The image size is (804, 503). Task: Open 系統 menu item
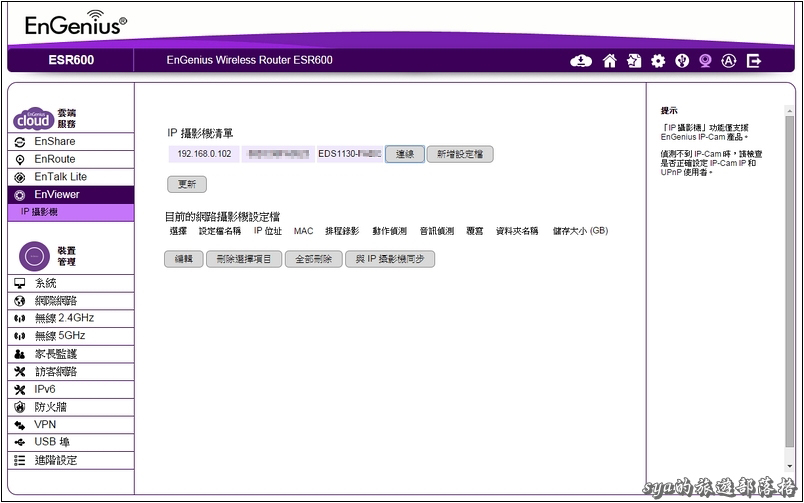click(71, 283)
